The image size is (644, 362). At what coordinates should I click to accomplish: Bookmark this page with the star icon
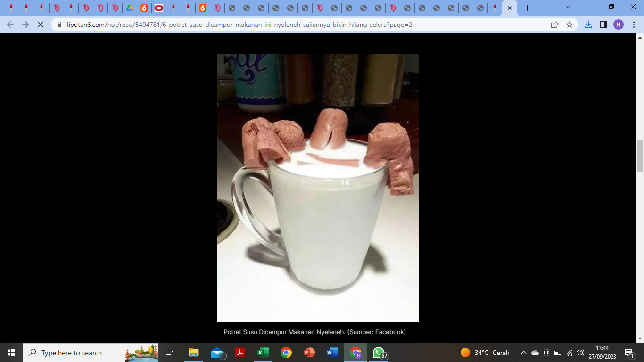(x=570, y=25)
